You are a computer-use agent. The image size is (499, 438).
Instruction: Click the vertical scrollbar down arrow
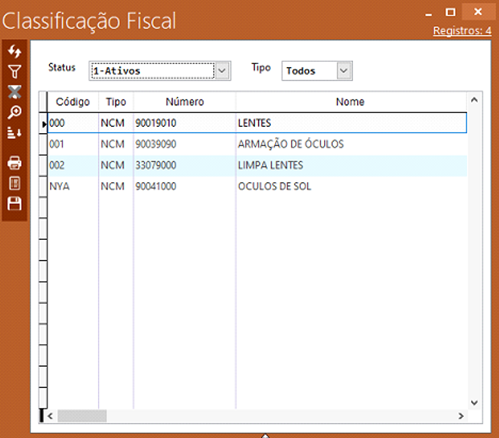tap(474, 403)
